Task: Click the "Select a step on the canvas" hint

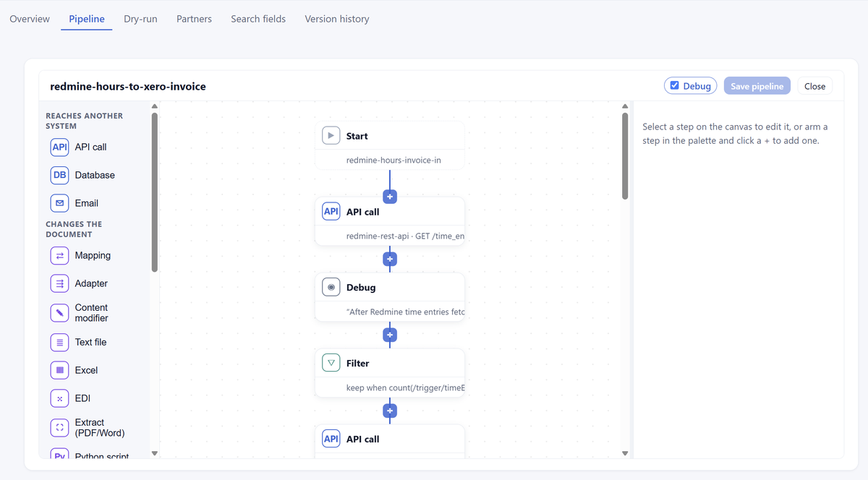Action: (735, 134)
